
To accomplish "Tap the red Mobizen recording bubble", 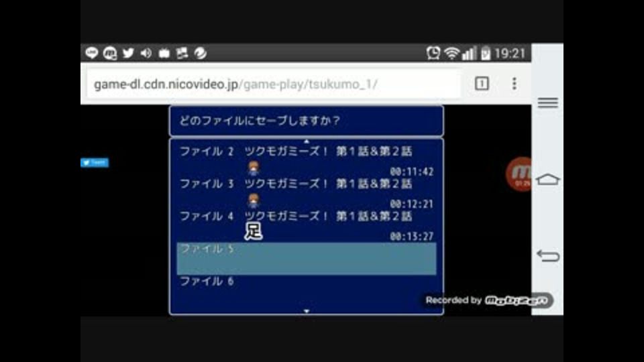I will [519, 174].
